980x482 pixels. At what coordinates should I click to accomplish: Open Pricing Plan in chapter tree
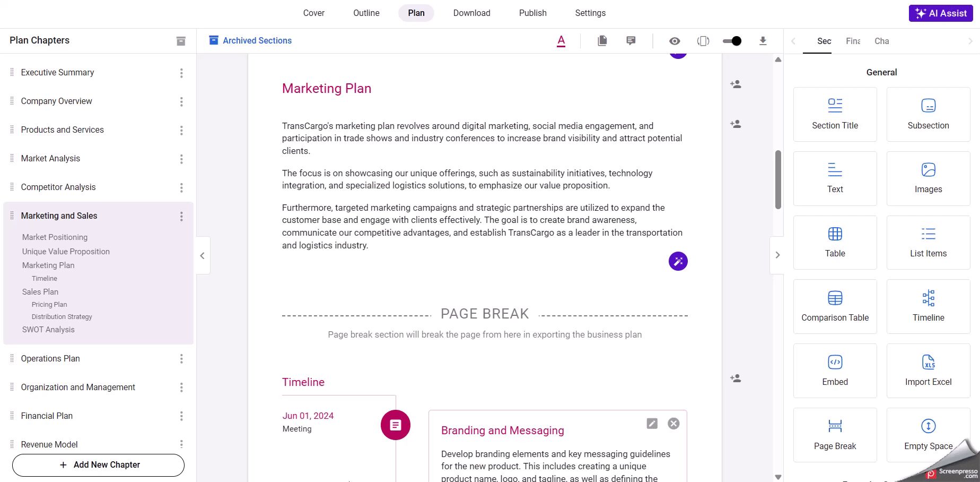(49, 305)
